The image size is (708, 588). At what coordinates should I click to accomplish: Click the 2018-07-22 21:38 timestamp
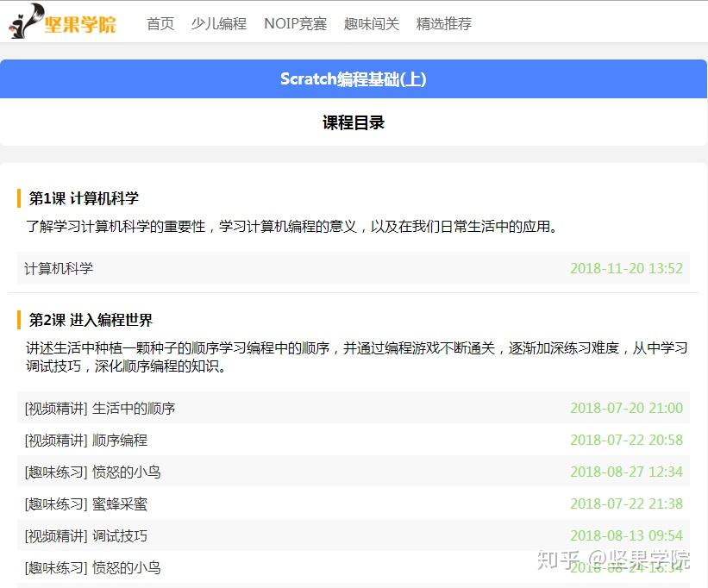tap(626, 504)
